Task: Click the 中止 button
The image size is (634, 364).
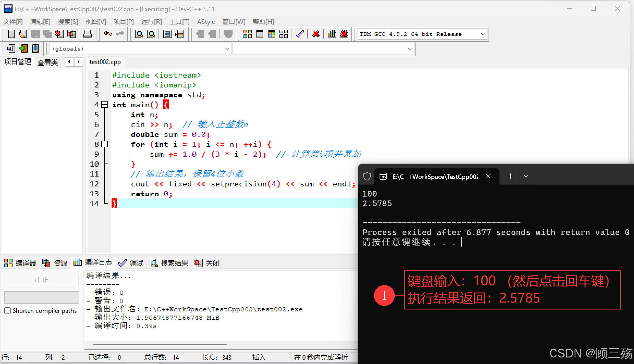Action: point(41,280)
